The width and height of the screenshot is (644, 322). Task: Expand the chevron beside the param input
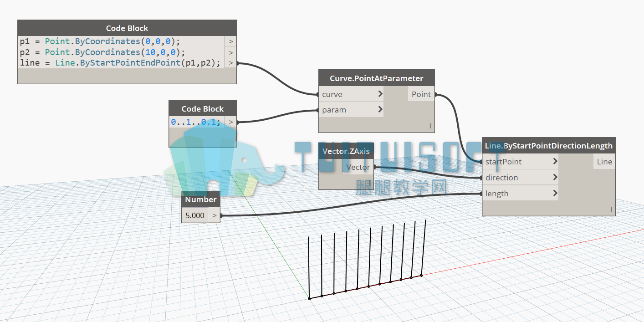point(380,110)
